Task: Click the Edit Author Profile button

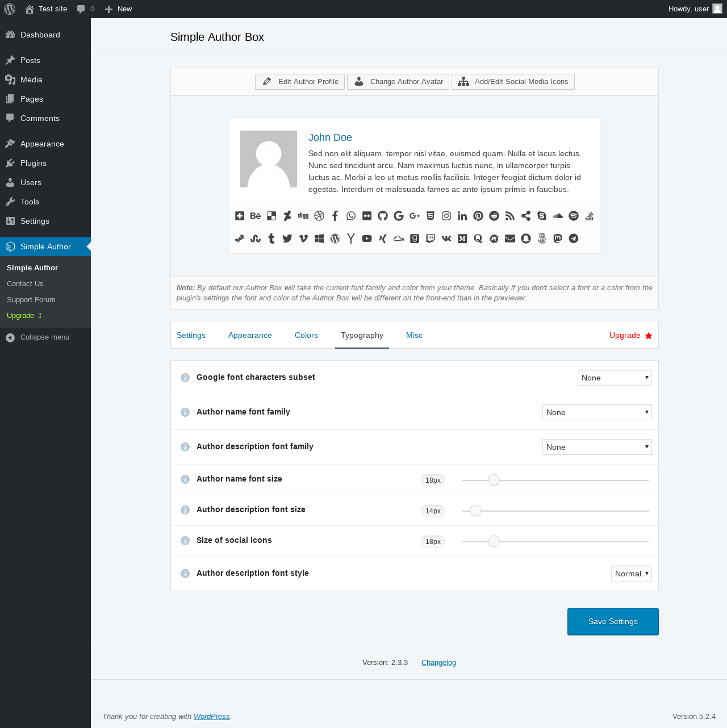Action: [x=300, y=82]
